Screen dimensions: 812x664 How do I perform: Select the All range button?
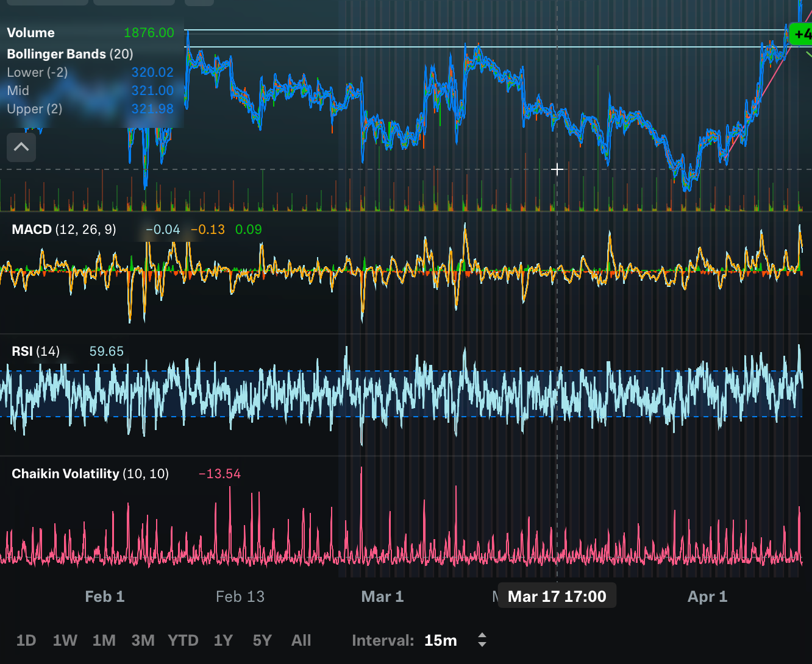click(301, 640)
